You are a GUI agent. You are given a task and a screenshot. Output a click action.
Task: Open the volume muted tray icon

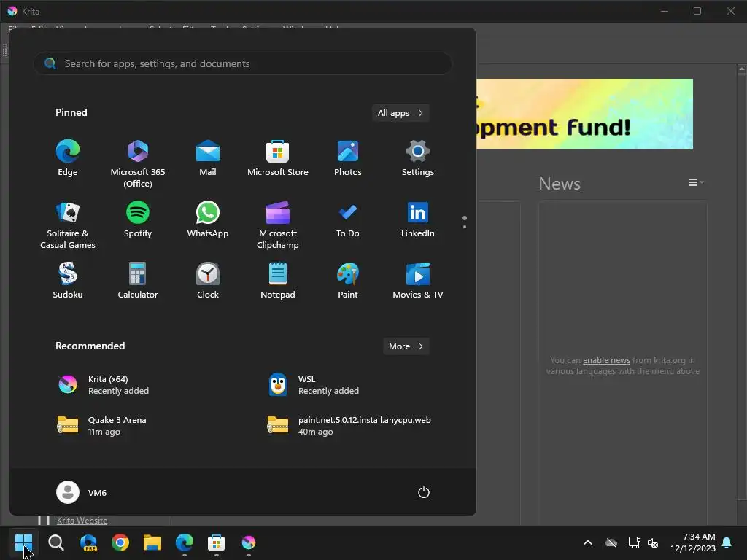click(653, 542)
